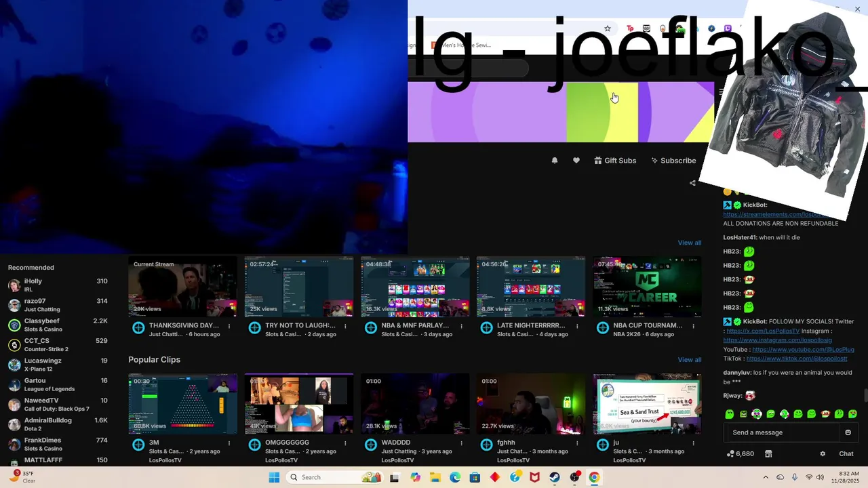Open options menu for THANKSGIVING DAY video
Viewport: 868px width, 488px height.
[x=229, y=326]
